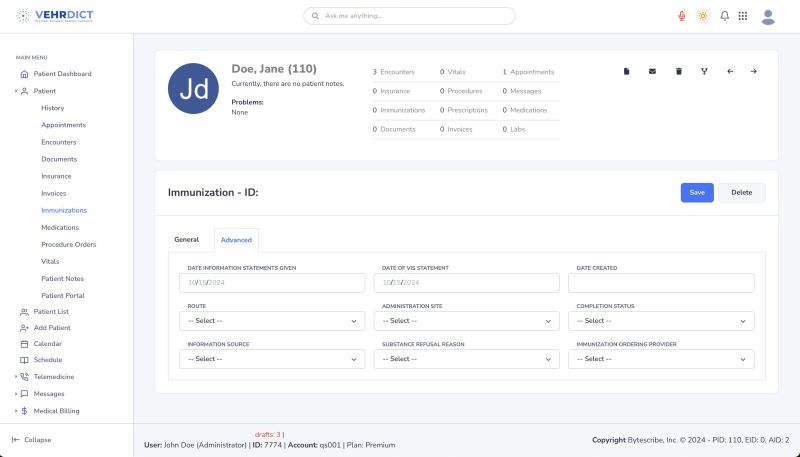Switch to the General tab
800x457 pixels.
coord(187,240)
